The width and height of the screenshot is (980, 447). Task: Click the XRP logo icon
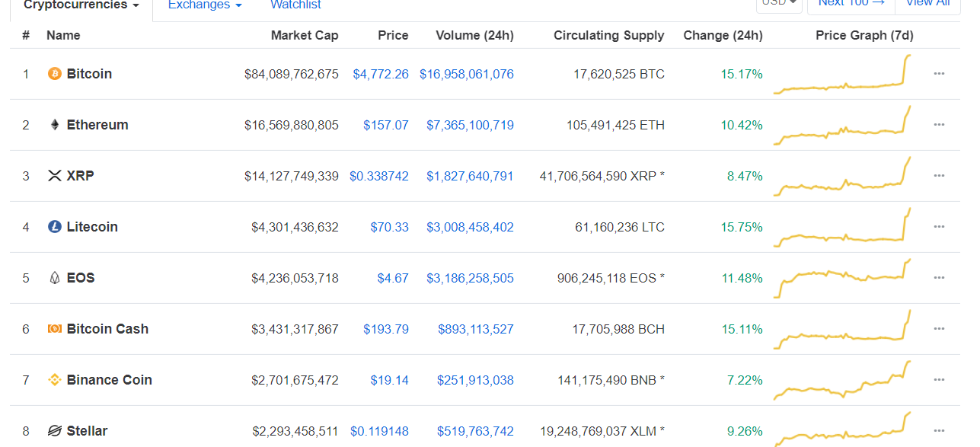[54, 176]
